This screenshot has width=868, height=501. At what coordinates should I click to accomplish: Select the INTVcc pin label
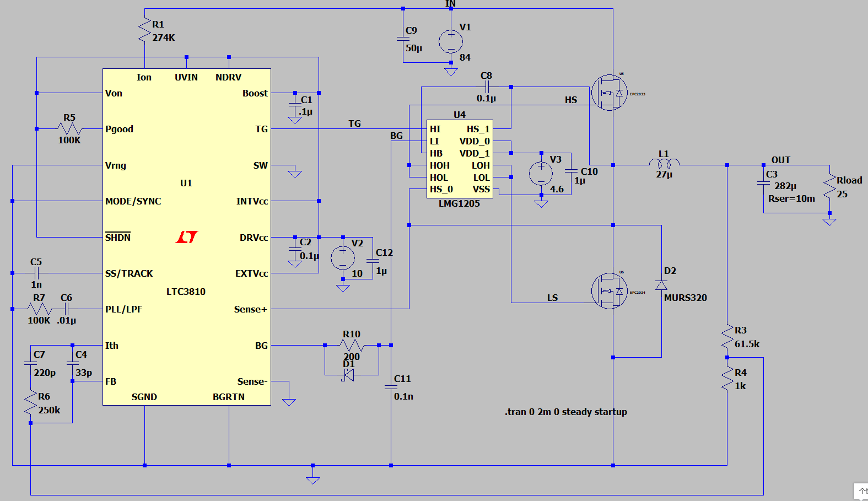pos(252,201)
